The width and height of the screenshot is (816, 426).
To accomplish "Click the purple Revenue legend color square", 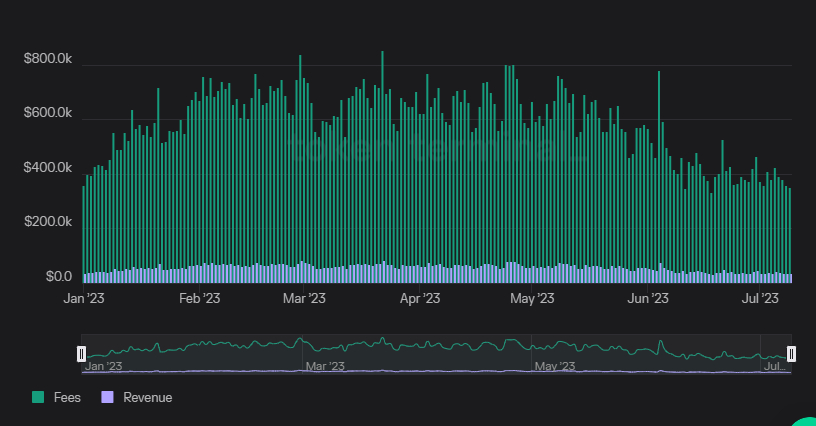I will [x=108, y=398].
